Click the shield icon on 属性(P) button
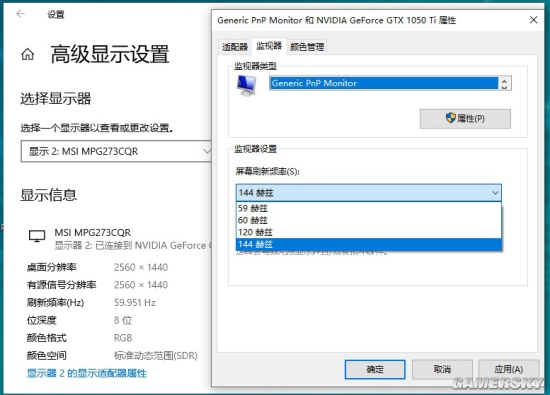Screen dimensions: 550x395 point(450,118)
